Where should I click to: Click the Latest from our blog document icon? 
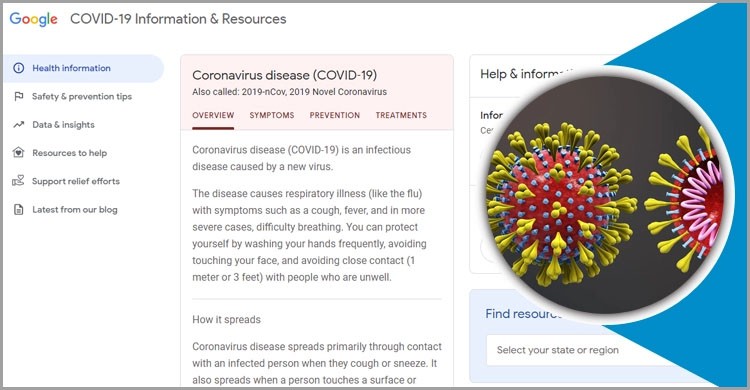[x=19, y=209]
